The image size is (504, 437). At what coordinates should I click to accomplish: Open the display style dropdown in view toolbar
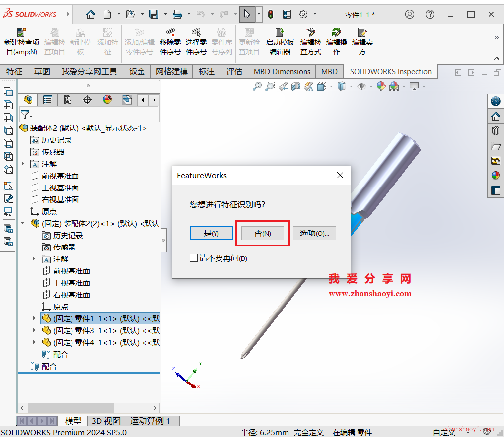[x=351, y=86]
